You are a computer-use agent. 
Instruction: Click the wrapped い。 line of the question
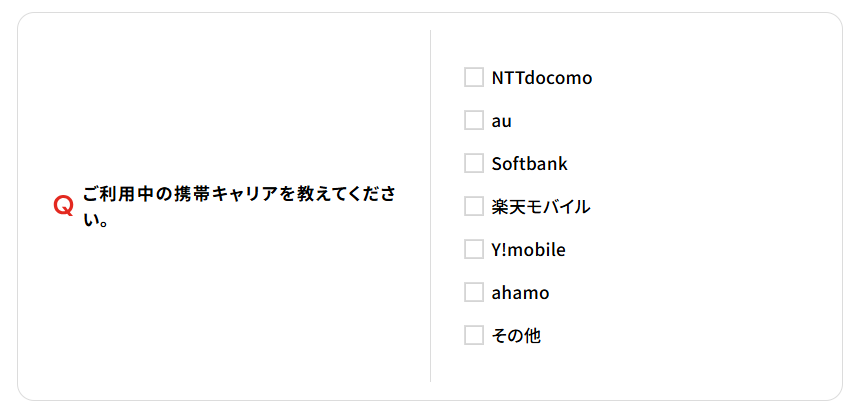96,219
